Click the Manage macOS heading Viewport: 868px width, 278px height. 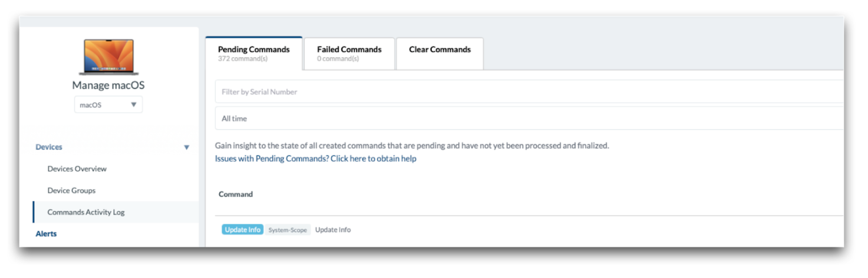(x=108, y=85)
